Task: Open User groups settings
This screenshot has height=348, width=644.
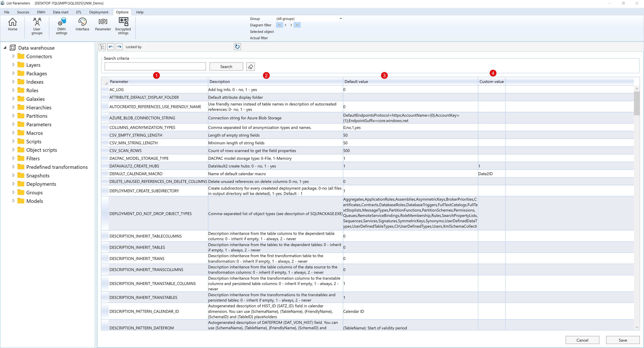Action: click(37, 25)
